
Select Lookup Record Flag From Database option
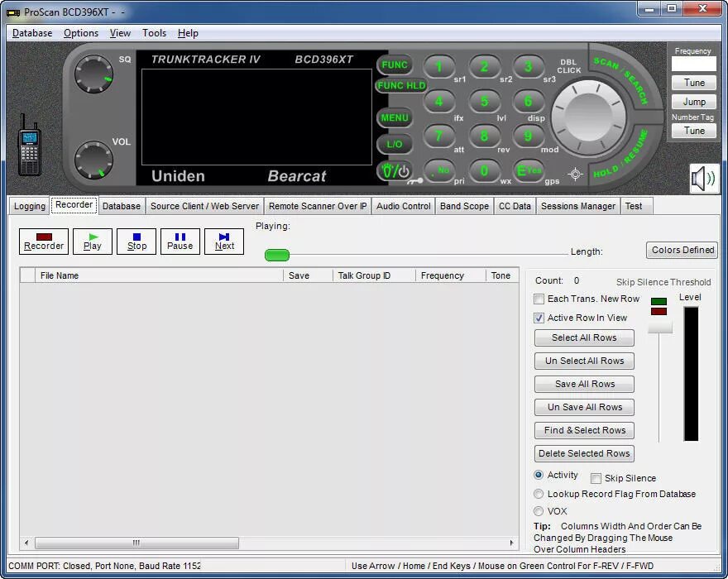(539, 494)
